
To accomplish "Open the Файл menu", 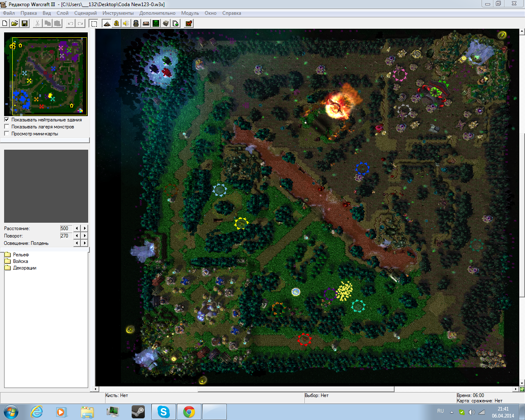I will pyautogui.click(x=9, y=13).
